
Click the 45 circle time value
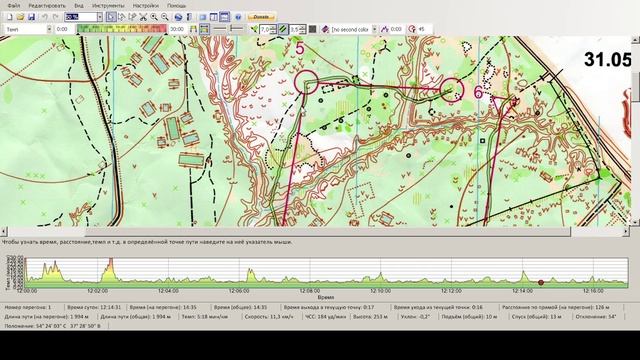point(422,29)
